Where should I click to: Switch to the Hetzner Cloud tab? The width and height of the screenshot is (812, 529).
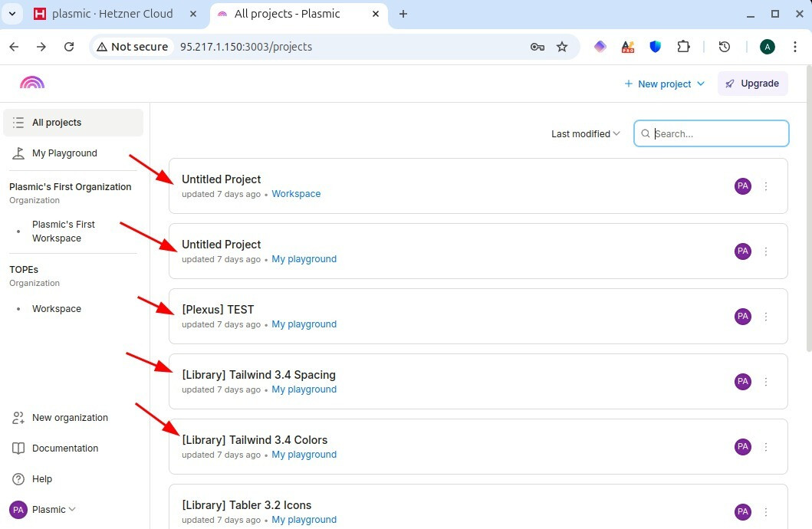[x=112, y=14]
